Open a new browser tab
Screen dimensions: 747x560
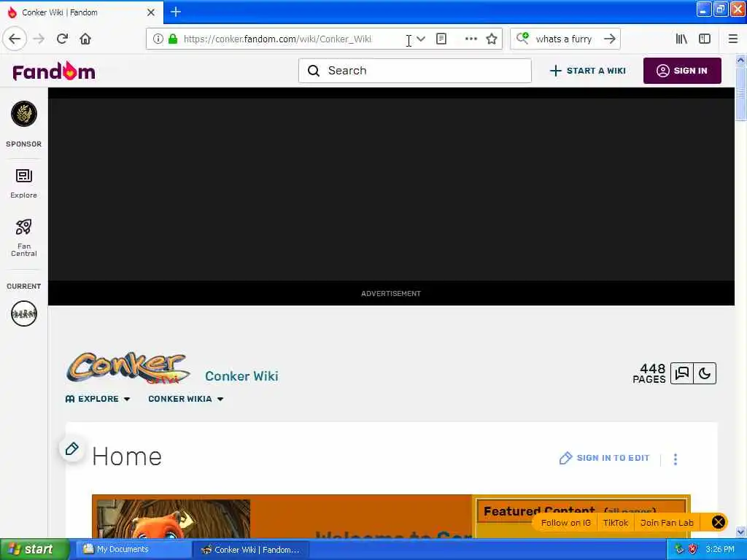click(x=176, y=12)
